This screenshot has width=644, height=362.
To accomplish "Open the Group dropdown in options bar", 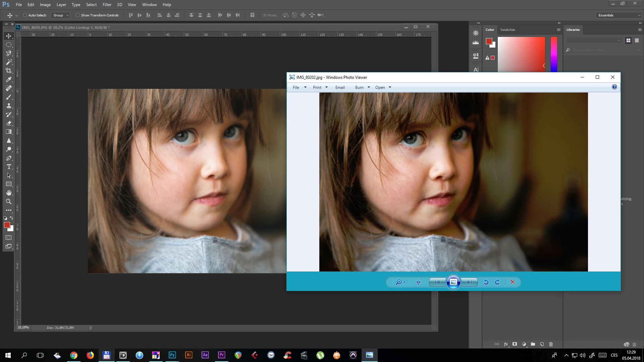I will tap(61, 15).
